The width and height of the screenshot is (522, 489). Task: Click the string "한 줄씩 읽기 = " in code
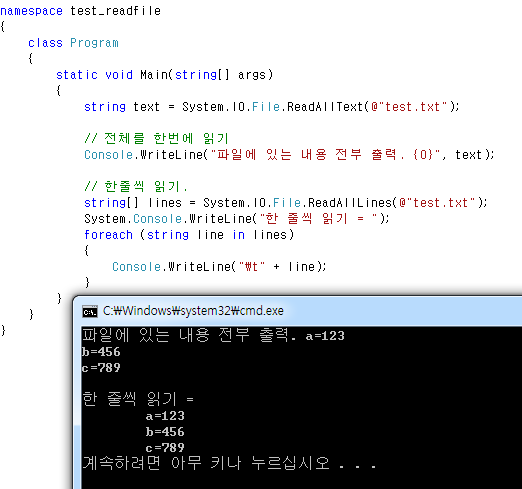tap(318, 219)
